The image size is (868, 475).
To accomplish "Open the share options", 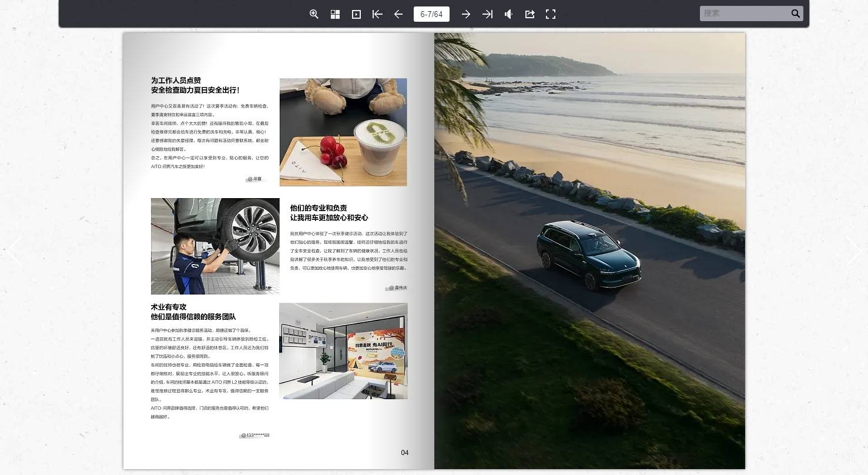I will click(529, 14).
